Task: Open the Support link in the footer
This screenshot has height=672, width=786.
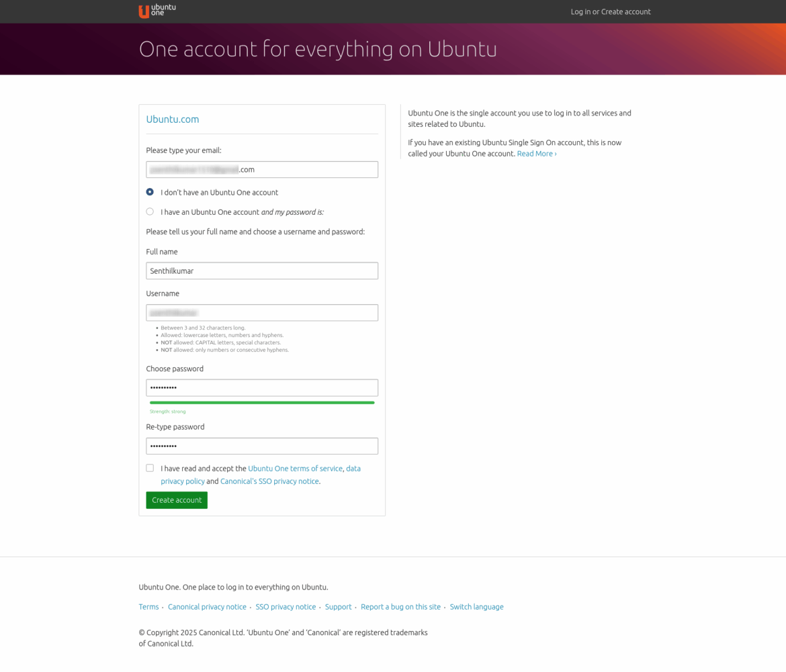Action: tap(338, 606)
